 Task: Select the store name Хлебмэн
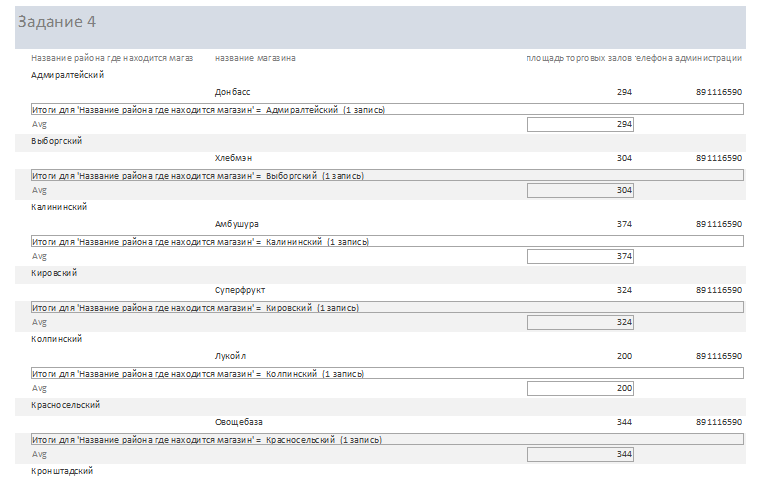pyautogui.click(x=233, y=158)
